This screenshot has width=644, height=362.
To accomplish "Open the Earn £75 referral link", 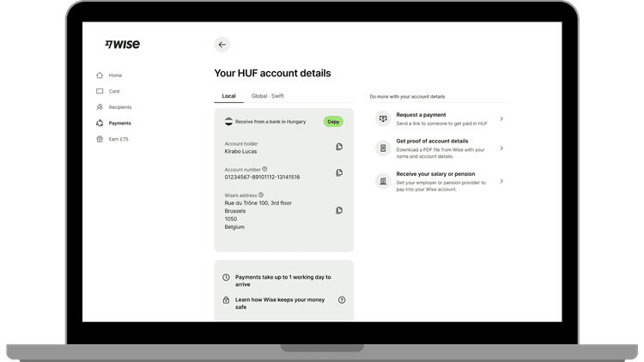I will pos(118,139).
